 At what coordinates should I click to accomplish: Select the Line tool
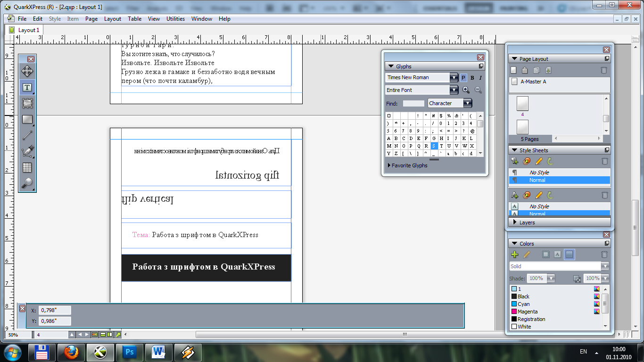(27, 135)
